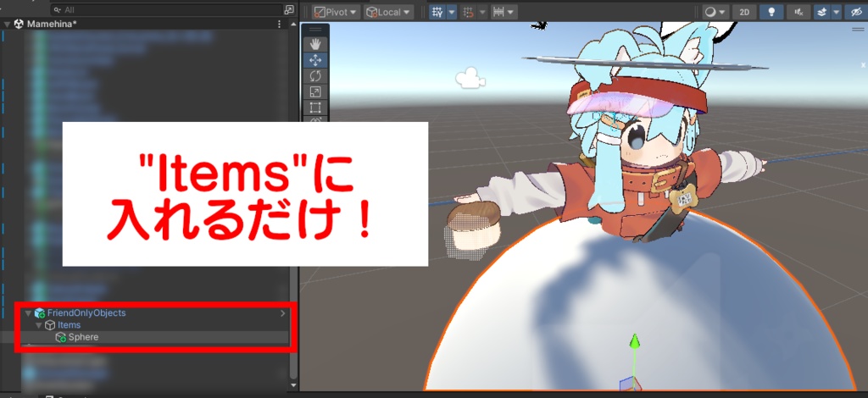Image resolution: width=868 pixels, height=398 pixels.
Task: Select the Hand (View) tool
Action: [x=315, y=45]
